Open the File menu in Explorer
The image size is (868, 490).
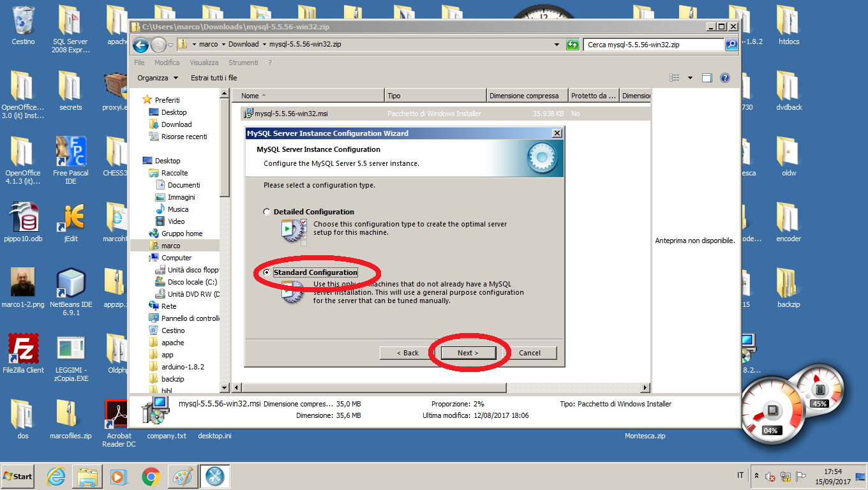pos(139,63)
